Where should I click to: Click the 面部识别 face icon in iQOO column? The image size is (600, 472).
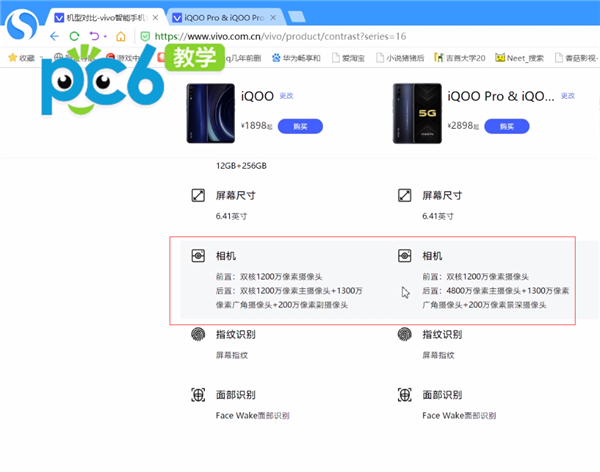(x=198, y=395)
